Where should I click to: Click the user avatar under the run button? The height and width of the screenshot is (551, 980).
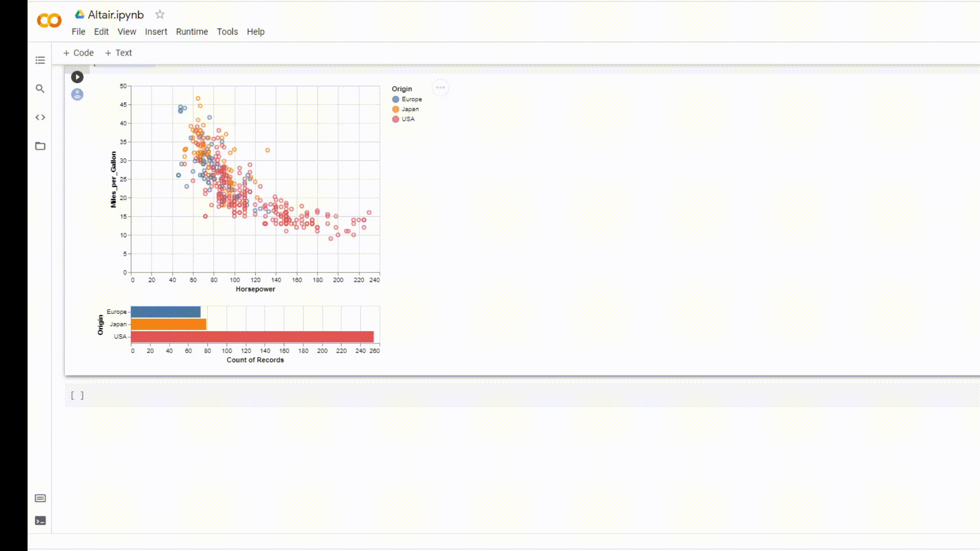click(77, 94)
